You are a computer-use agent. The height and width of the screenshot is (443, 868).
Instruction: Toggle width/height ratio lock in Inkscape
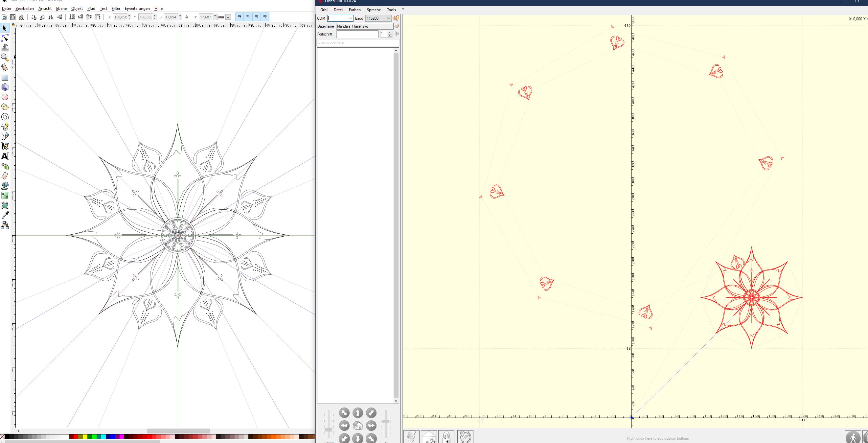[187, 17]
